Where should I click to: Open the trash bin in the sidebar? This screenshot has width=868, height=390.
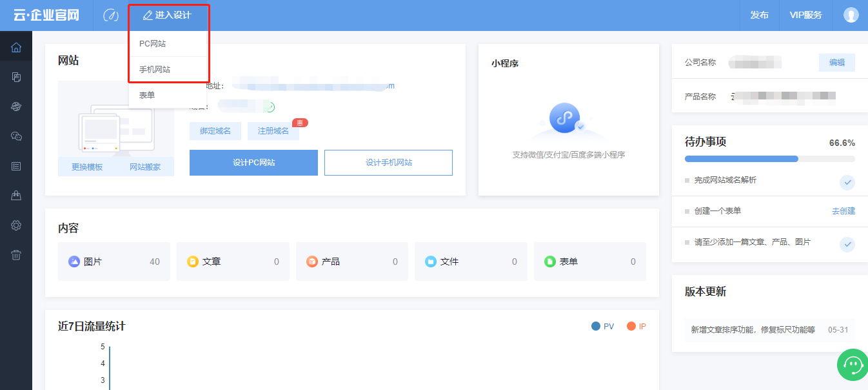(16, 255)
